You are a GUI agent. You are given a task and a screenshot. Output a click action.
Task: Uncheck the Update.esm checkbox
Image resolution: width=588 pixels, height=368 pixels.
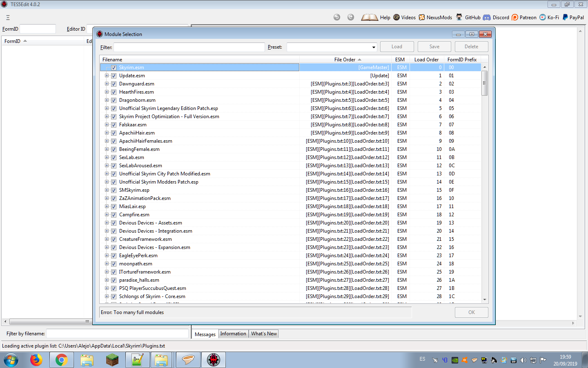click(x=114, y=76)
